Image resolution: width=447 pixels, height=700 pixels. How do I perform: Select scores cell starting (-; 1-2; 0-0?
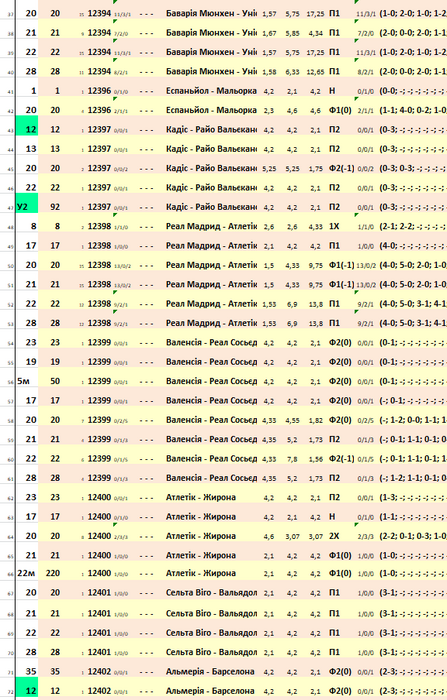(413, 420)
